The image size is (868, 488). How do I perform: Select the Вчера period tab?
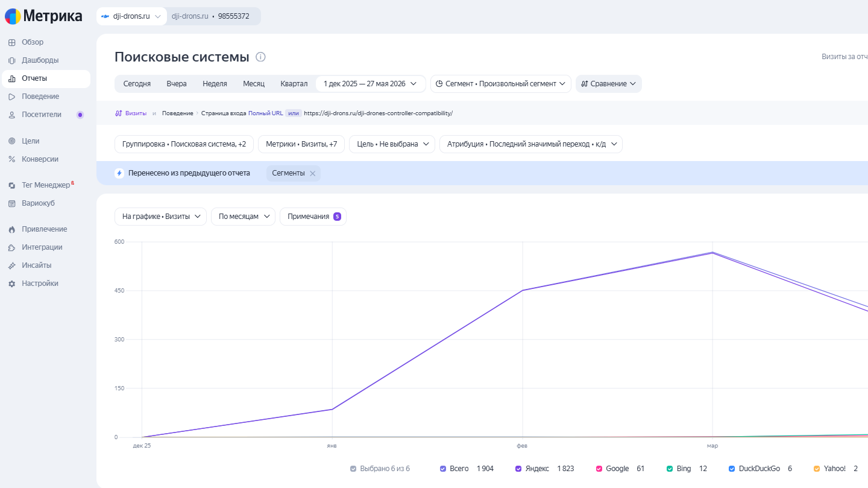[x=177, y=84]
